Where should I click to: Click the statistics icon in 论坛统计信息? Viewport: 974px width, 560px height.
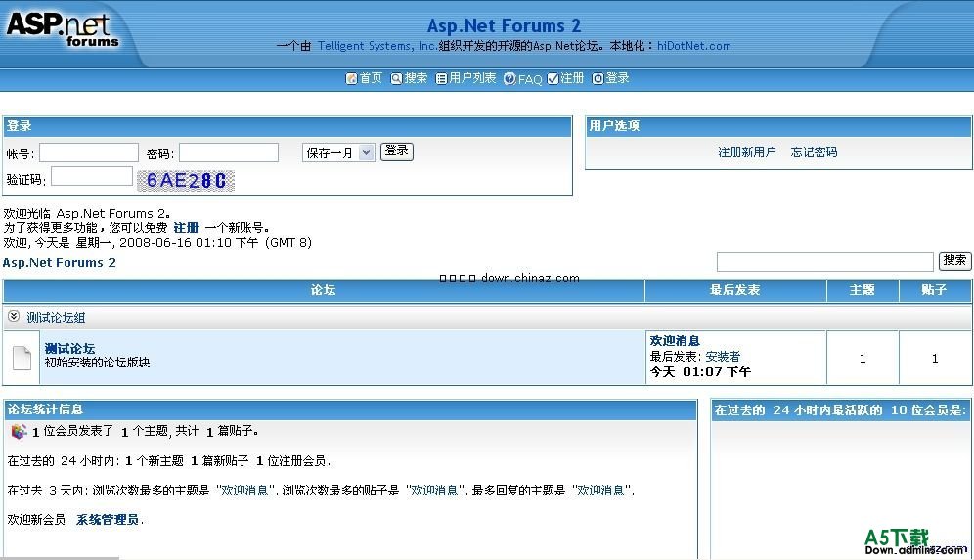[19, 431]
